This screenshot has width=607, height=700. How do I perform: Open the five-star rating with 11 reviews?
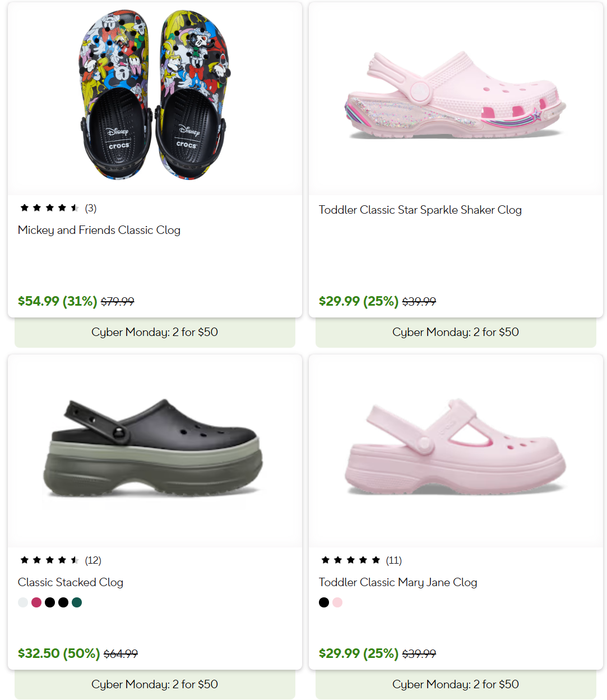coord(361,560)
